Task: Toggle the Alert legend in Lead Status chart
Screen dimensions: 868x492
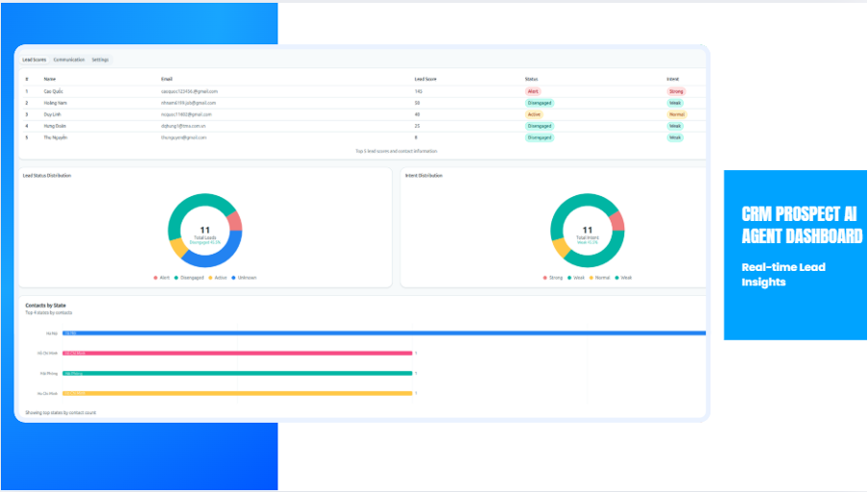Action: [161, 278]
